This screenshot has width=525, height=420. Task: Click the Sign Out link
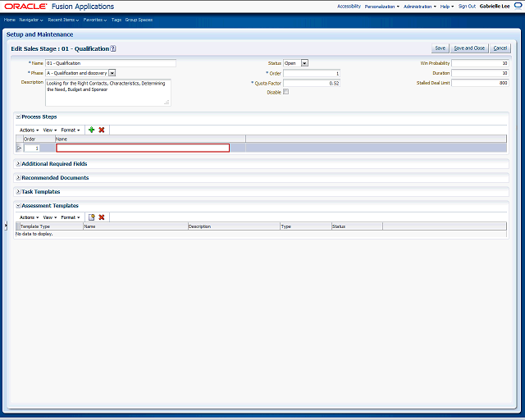[467, 7]
